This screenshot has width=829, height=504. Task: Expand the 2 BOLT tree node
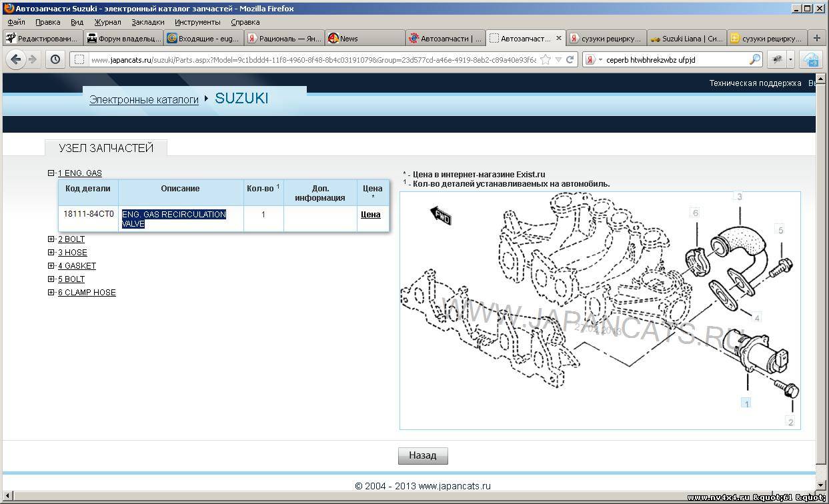pyautogui.click(x=51, y=239)
